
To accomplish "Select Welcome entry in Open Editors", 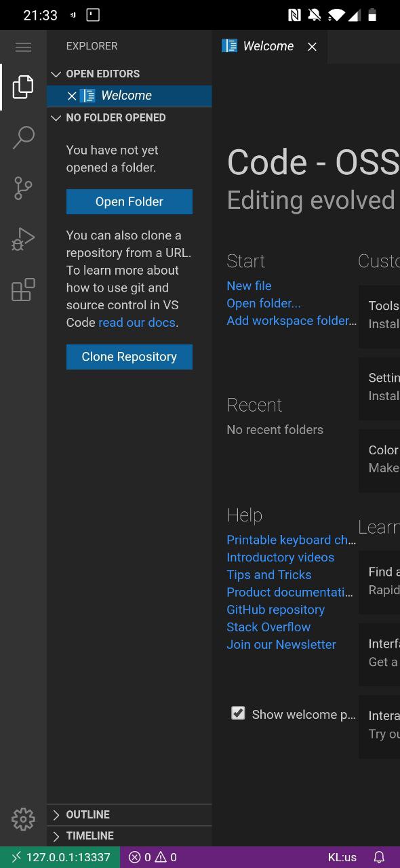I will 129,96.
